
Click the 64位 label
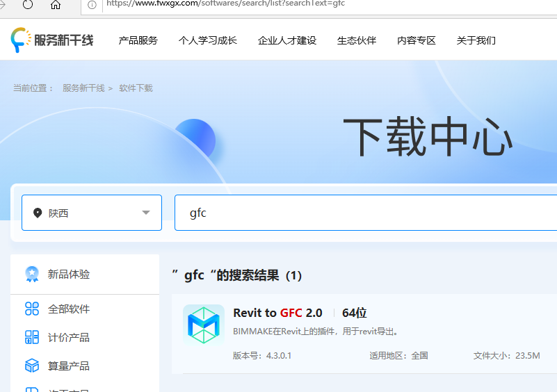coord(354,313)
